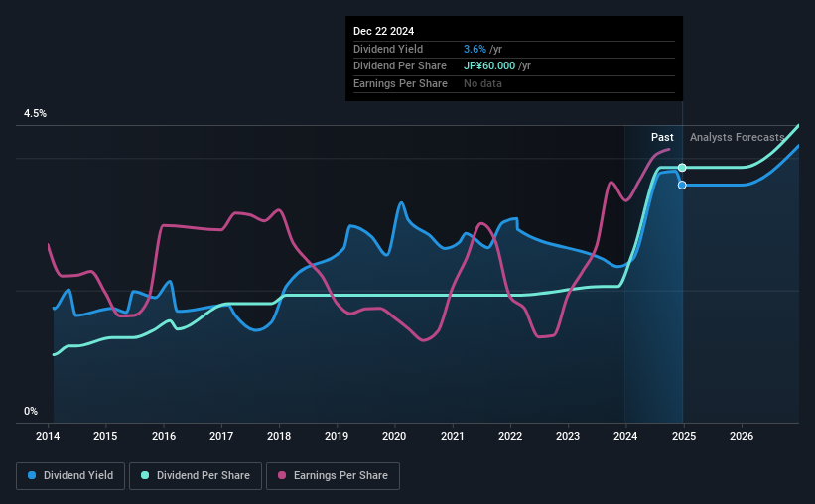The height and width of the screenshot is (504, 815).
Task: Click the pink Earnings Per Share legend dot
Action: [282, 475]
